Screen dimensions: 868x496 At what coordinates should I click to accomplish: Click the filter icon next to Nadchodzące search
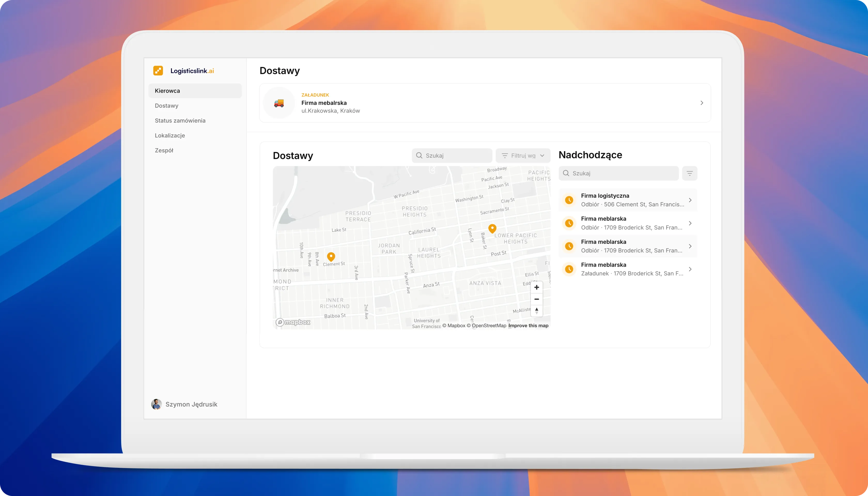(689, 173)
